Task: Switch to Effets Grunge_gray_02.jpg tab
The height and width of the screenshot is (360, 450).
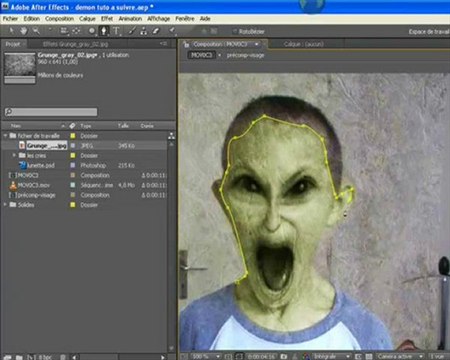Action: (75, 44)
